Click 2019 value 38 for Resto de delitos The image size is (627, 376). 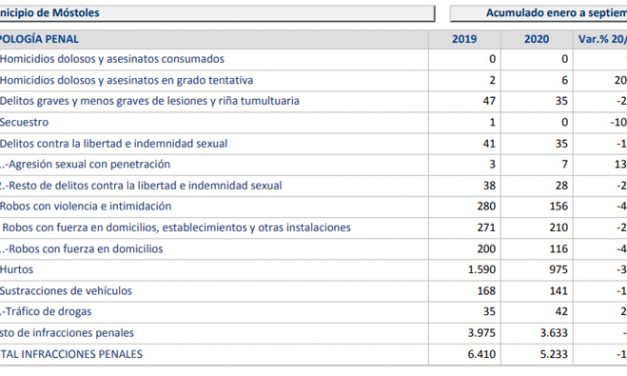489,186
